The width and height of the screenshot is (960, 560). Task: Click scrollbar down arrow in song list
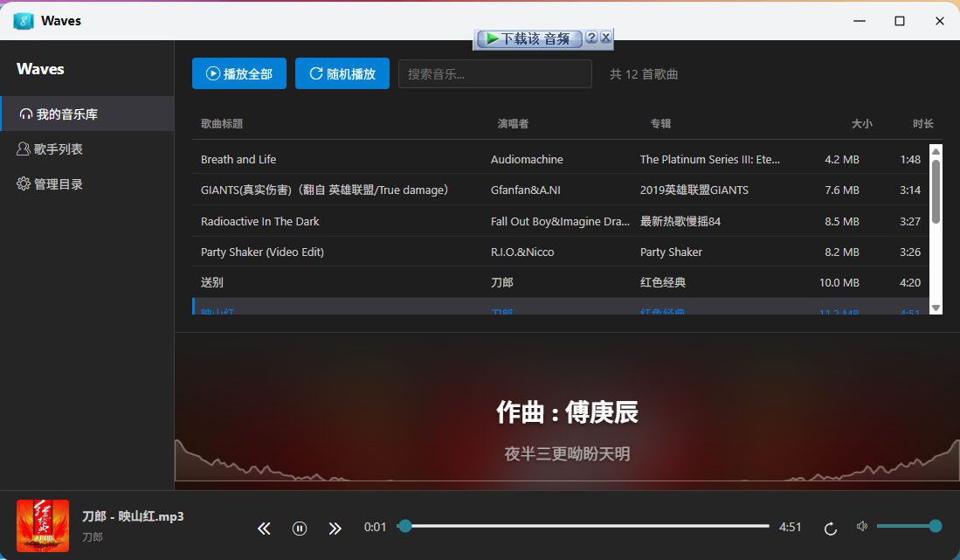tap(936, 308)
